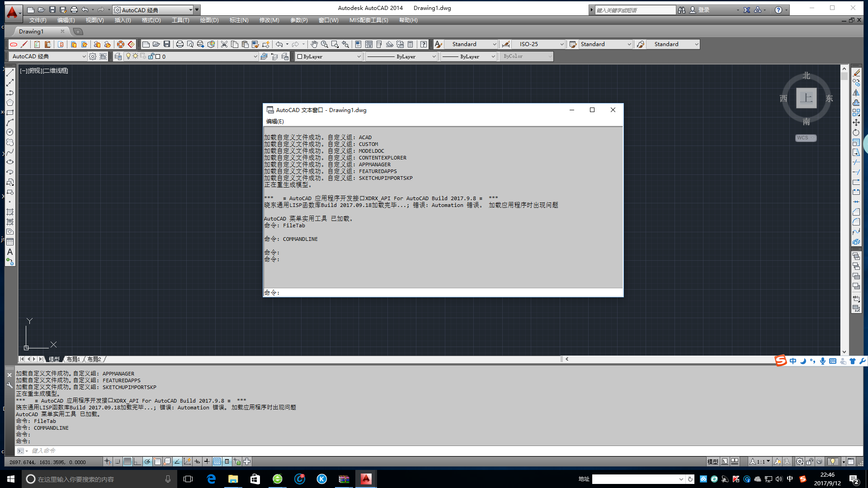Toggle Object Snap Tracking in status bar
Image resolution: width=868 pixels, height=488 pixels.
177,461
